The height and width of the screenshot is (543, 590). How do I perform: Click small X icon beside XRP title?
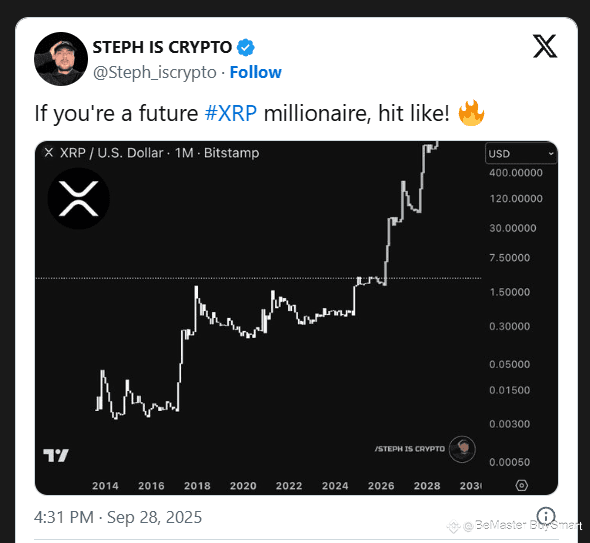click(49, 152)
